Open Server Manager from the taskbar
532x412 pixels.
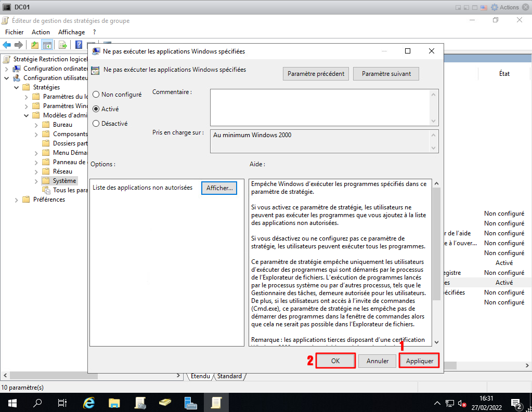(190, 403)
